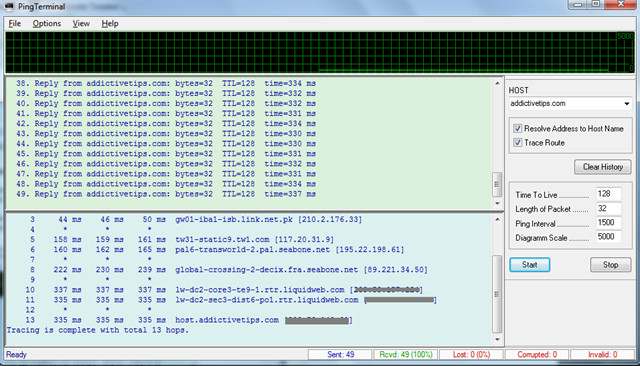The image size is (640, 366).
Task: Click the Clear History button
Action: tap(602, 167)
